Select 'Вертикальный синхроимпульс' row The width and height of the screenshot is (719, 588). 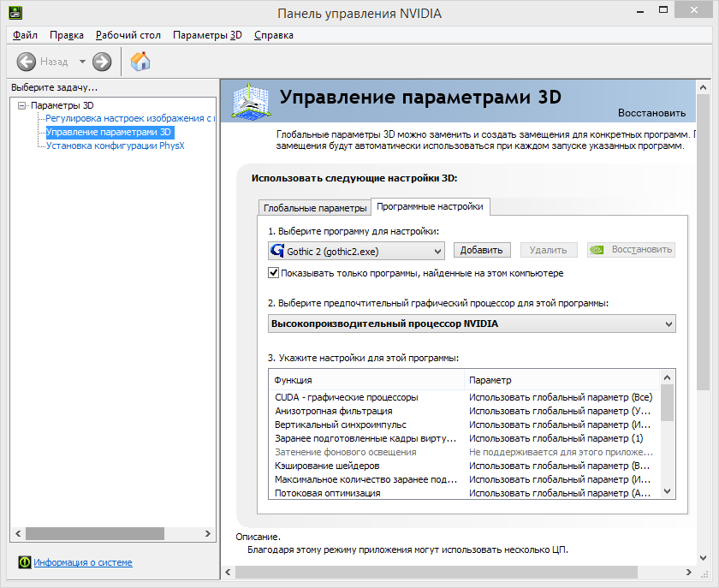click(x=465, y=425)
